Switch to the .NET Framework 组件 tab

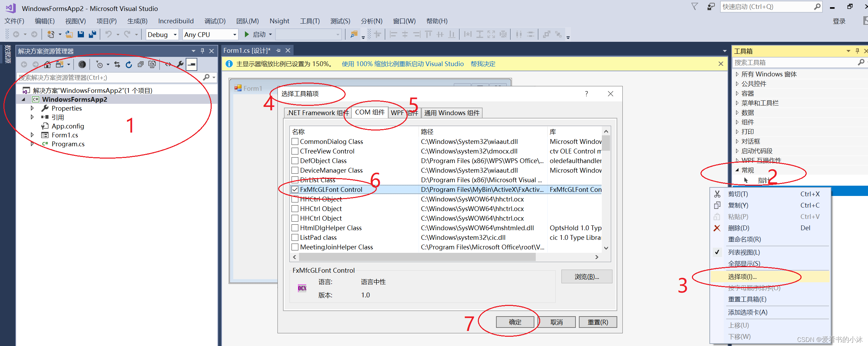(318, 113)
